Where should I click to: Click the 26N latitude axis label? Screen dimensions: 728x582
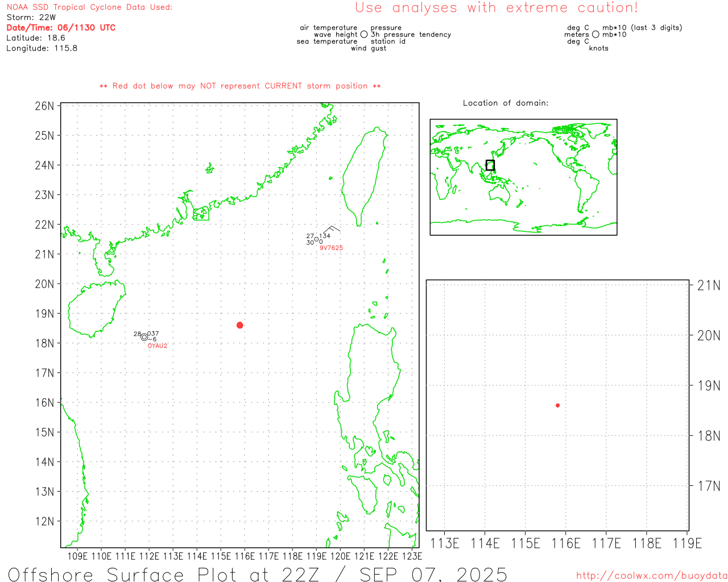44,106
